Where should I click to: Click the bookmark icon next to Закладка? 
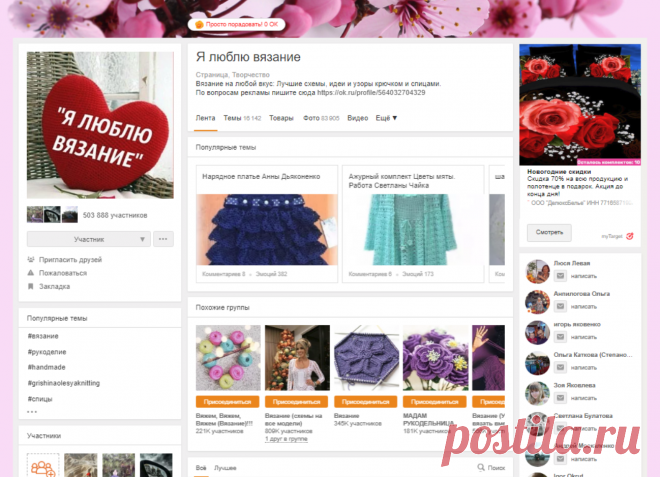(31, 286)
